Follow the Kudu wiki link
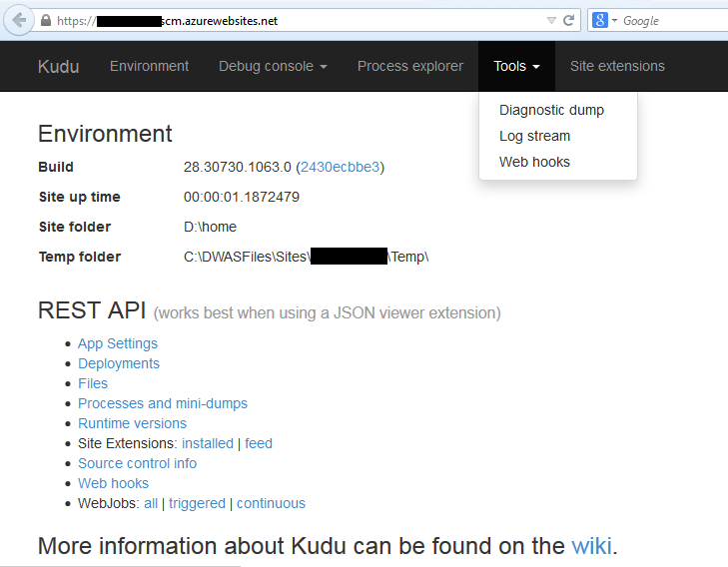 click(x=591, y=546)
